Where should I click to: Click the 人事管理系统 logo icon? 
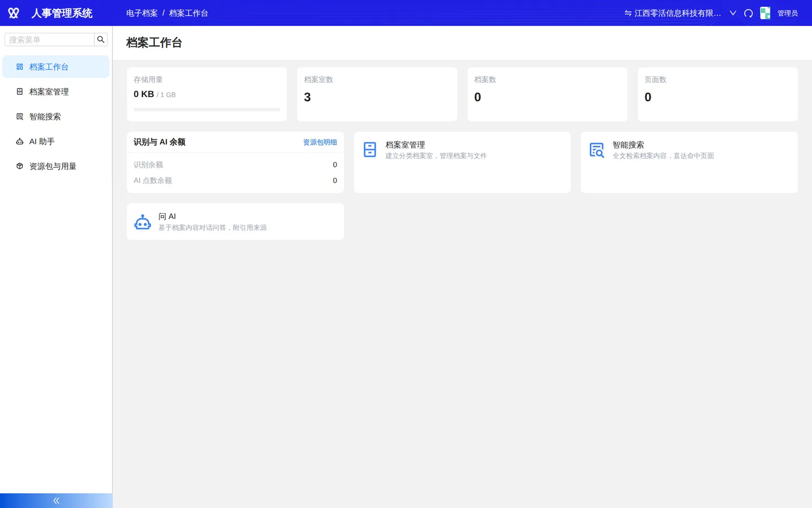(x=14, y=13)
